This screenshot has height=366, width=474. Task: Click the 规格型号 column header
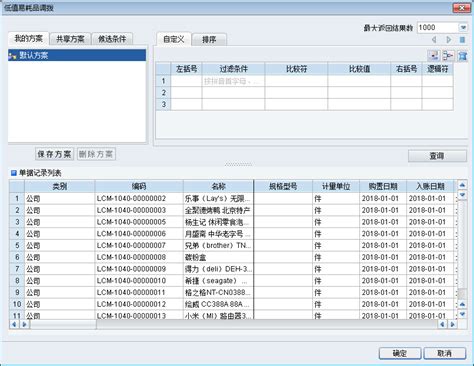coord(283,186)
